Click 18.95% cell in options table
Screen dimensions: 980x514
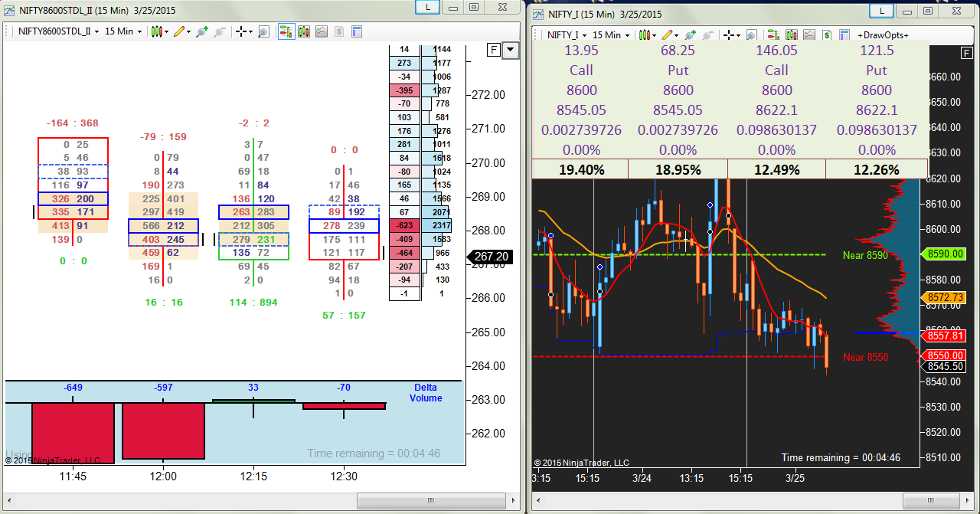[678, 170]
